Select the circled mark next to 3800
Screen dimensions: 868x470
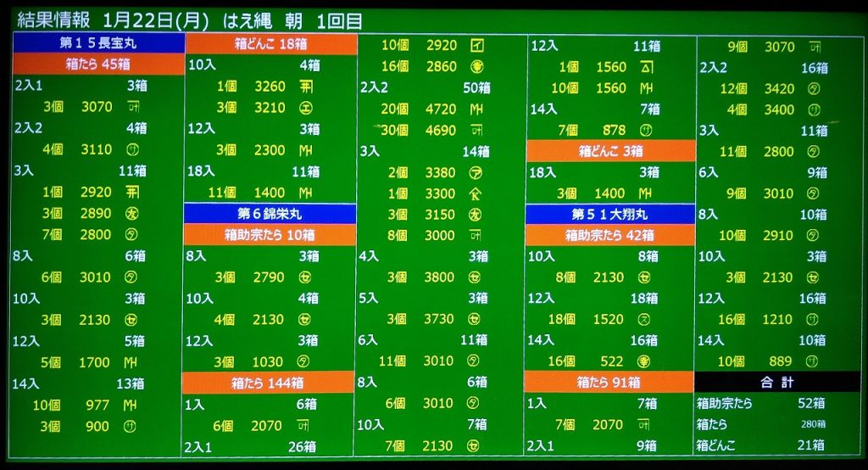[x=476, y=277]
